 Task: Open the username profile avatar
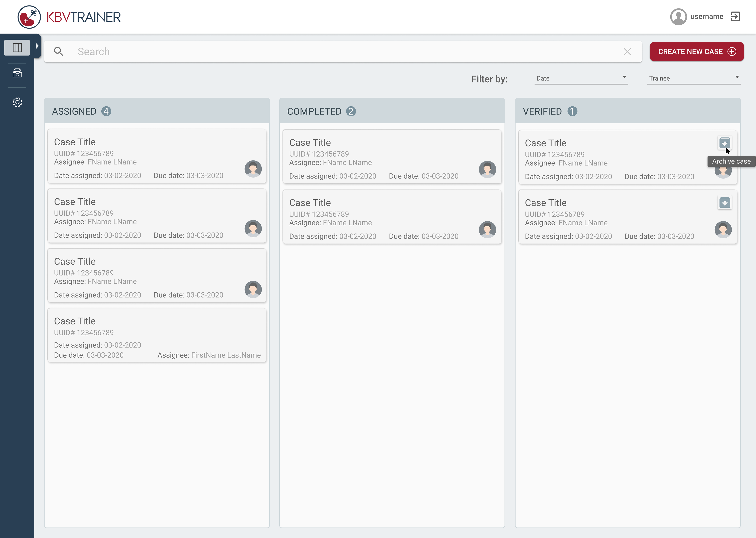(678, 17)
